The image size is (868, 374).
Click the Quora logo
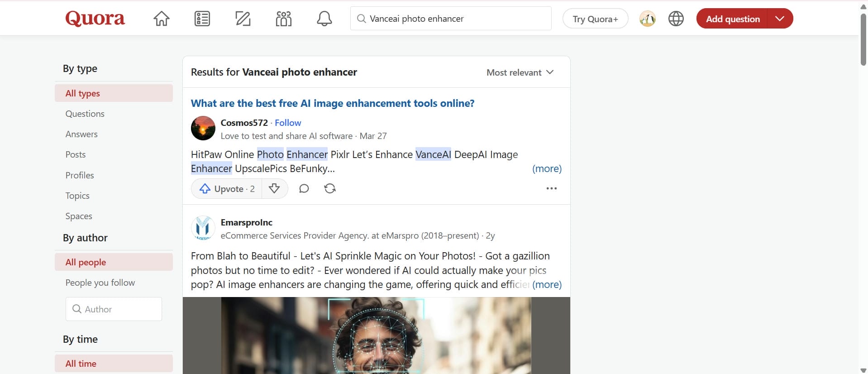[95, 19]
